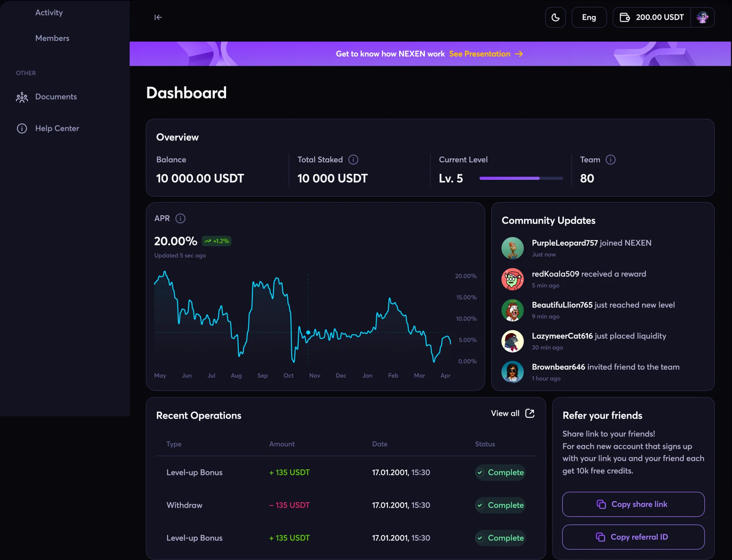732x560 pixels.
Task: Click the "– 135 USDT" withdraw amount
Action: (x=290, y=505)
